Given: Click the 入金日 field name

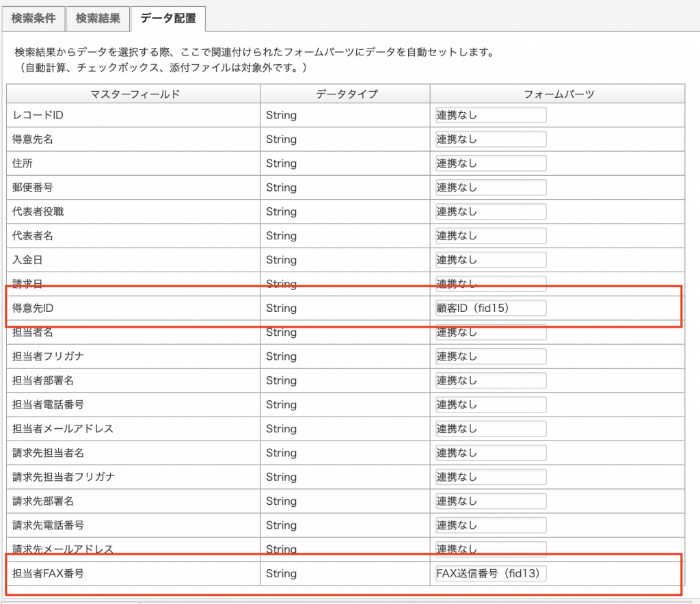Looking at the screenshot, I should (27, 260).
